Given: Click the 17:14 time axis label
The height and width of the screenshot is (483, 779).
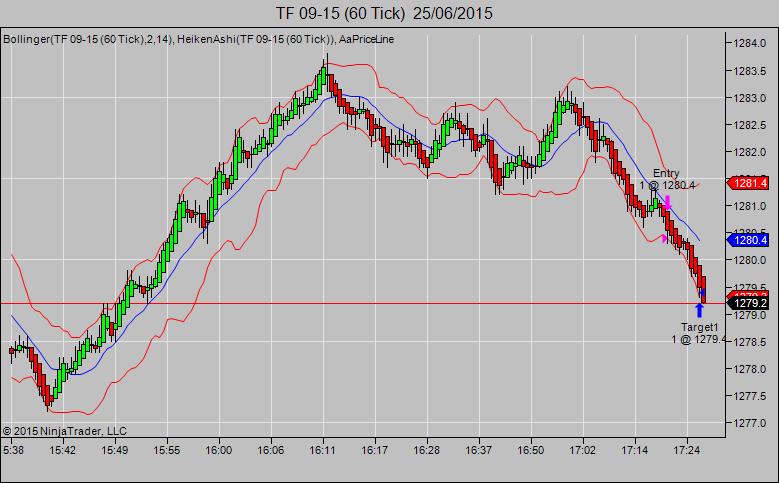Looking at the screenshot, I should click(x=635, y=450).
